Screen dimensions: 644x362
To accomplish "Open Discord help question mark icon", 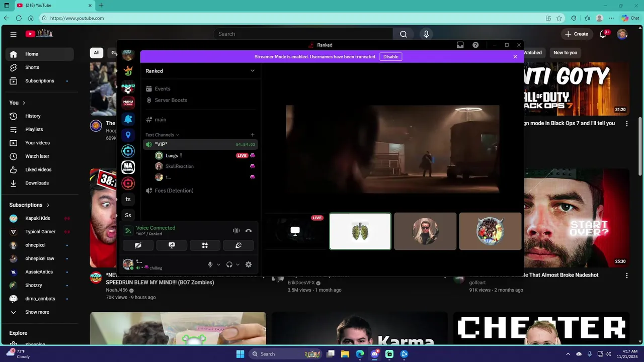I will click(x=475, y=45).
